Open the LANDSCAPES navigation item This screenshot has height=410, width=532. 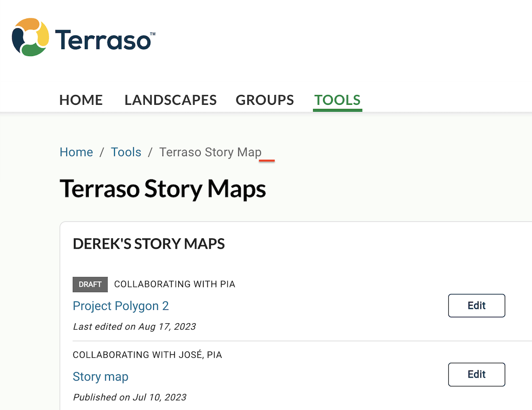click(170, 100)
